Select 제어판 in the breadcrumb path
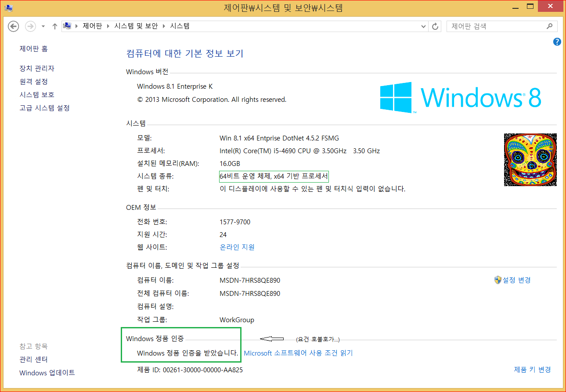Image resolution: width=566 pixels, height=392 pixels. pos(92,26)
